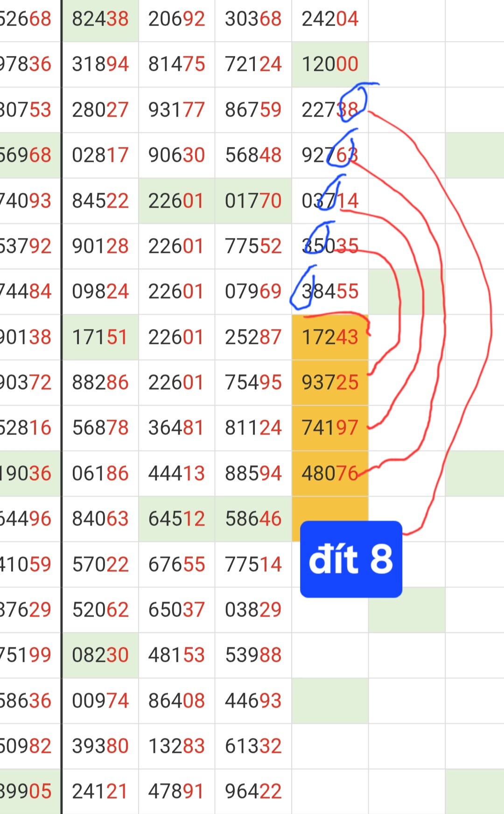This screenshot has height=814, width=504.
Task: Select the green cell showing 08230
Action: (100, 655)
